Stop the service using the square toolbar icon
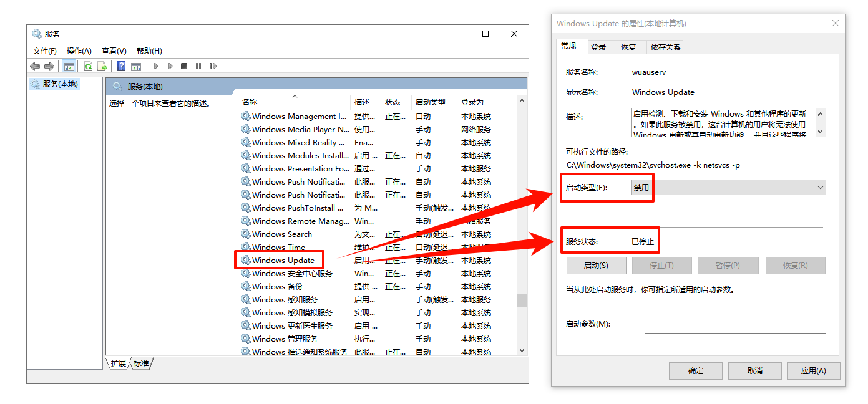This screenshot has height=404, width=868. (184, 66)
